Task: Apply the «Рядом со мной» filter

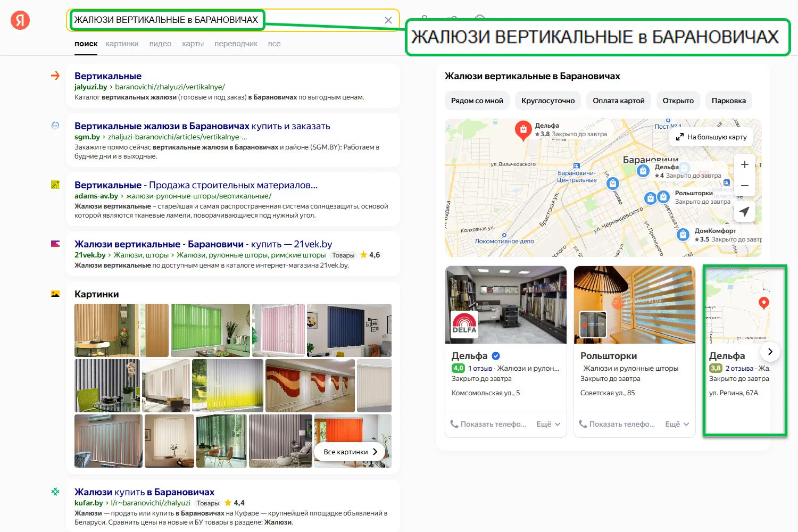Action: 477,101
